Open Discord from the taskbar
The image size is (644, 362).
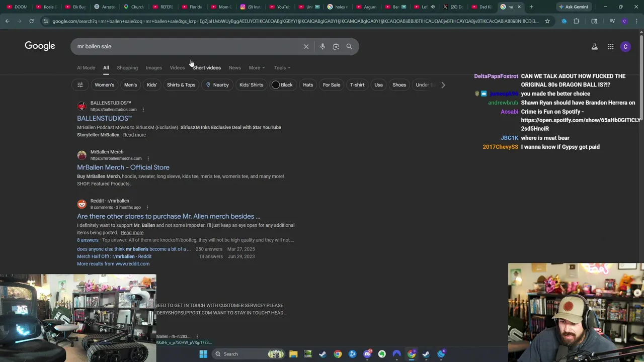coord(367,354)
